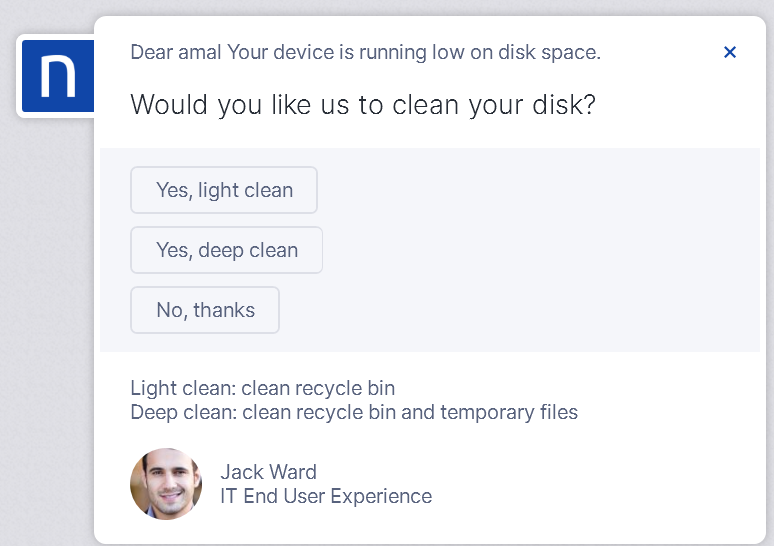Click the blue Nexthink "n" logo icon
This screenshot has height=546, width=774.
[58, 76]
